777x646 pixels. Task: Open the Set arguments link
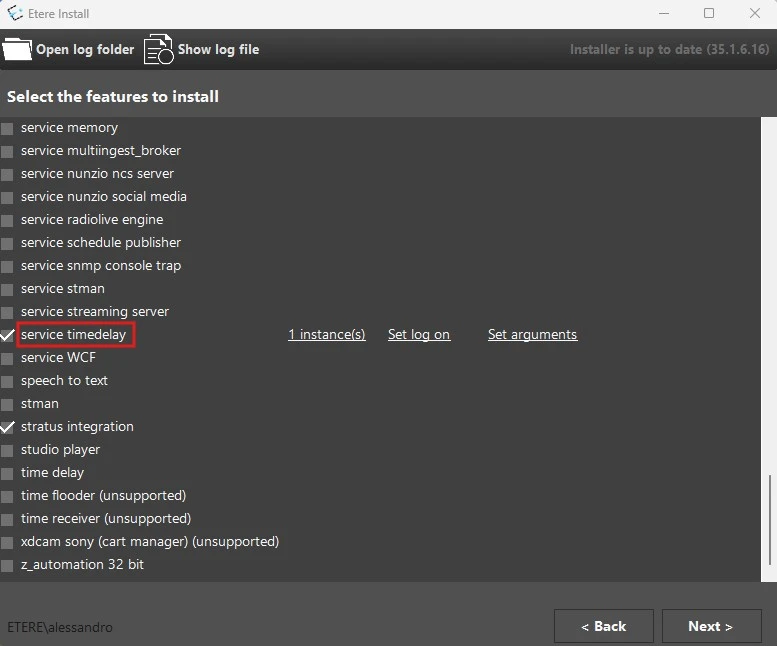tap(532, 335)
